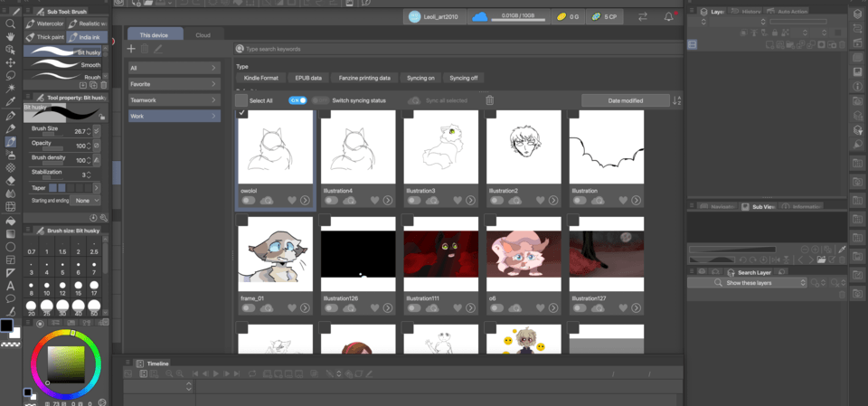Adjust the Stabilization stepper arrows
Image resolution: width=868 pixels, height=406 pixels.
click(90, 175)
